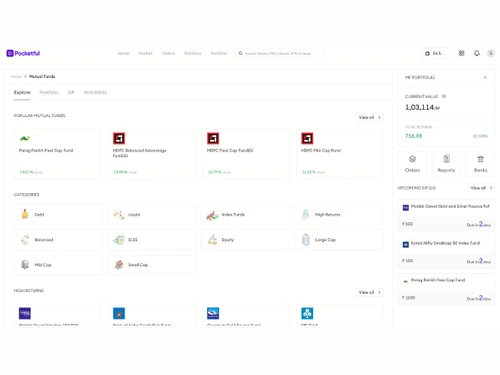
Task: Click the search stocks input field
Action: [279, 53]
